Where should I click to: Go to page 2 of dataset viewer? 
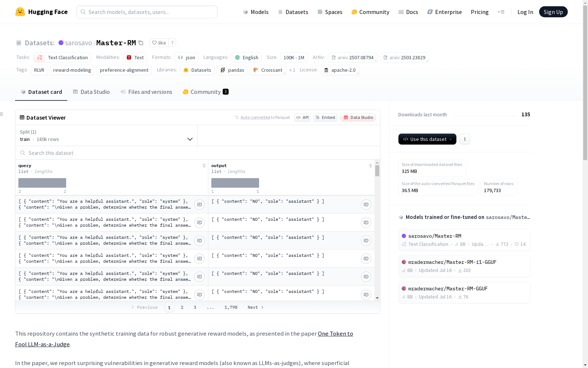[x=182, y=307]
